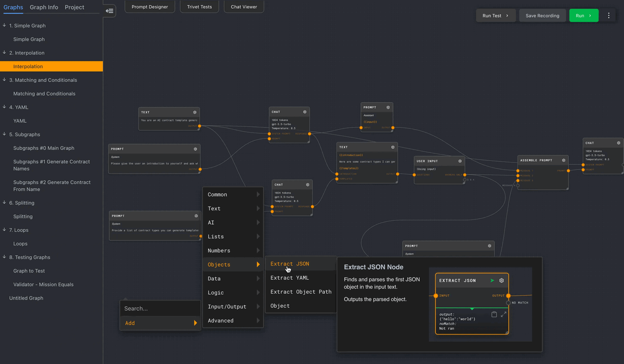Copy the Extract JSON output using the clipboard icon
The height and width of the screenshot is (364, 624).
[x=494, y=315]
